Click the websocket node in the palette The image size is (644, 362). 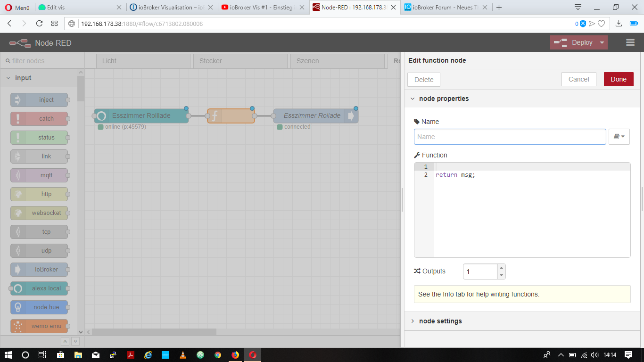pos(39,213)
